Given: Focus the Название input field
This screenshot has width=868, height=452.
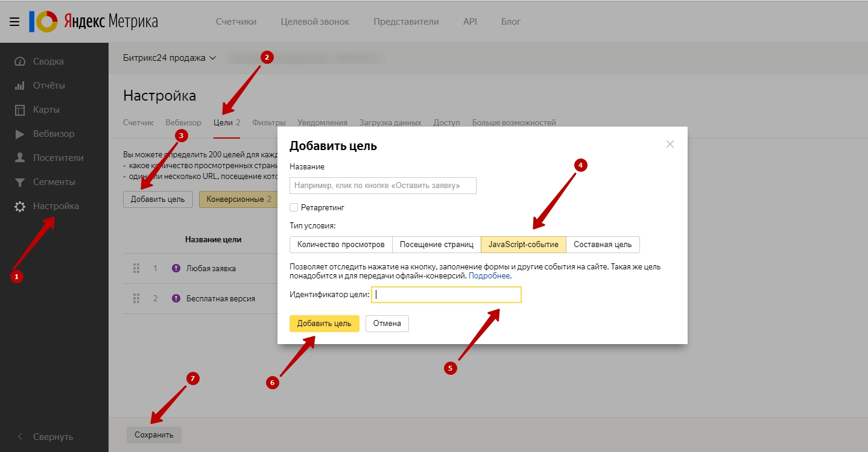Looking at the screenshot, I should point(383,186).
